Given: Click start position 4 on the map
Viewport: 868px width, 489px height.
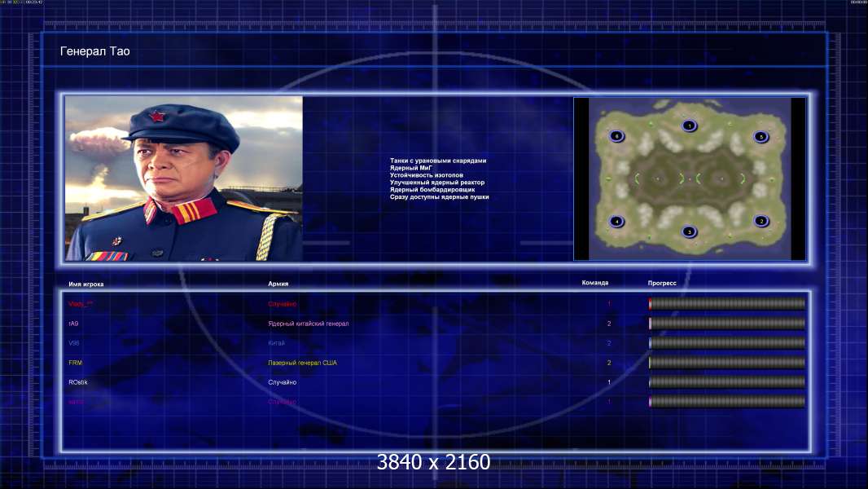Looking at the screenshot, I should click(x=616, y=222).
